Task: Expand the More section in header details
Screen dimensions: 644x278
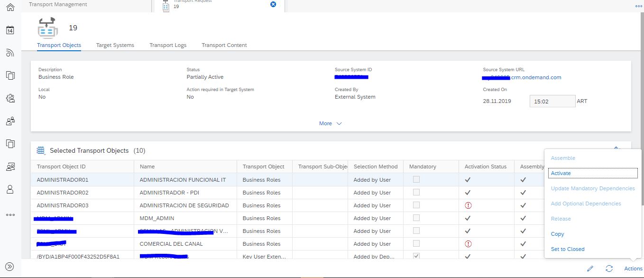Action: tap(331, 123)
